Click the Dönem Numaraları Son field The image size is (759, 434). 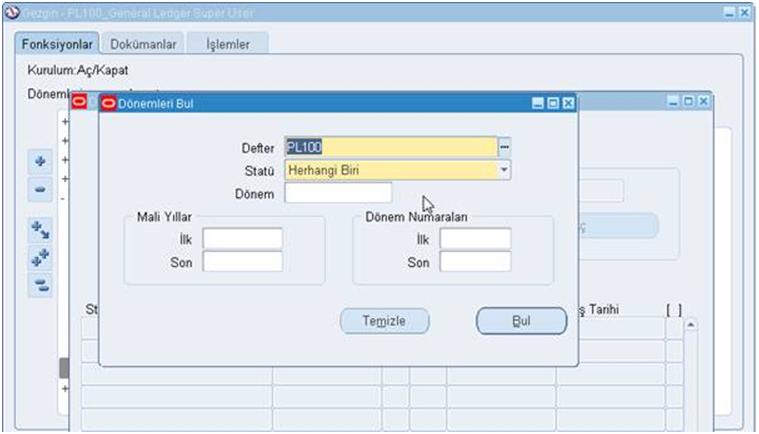[x=475, y=262]
